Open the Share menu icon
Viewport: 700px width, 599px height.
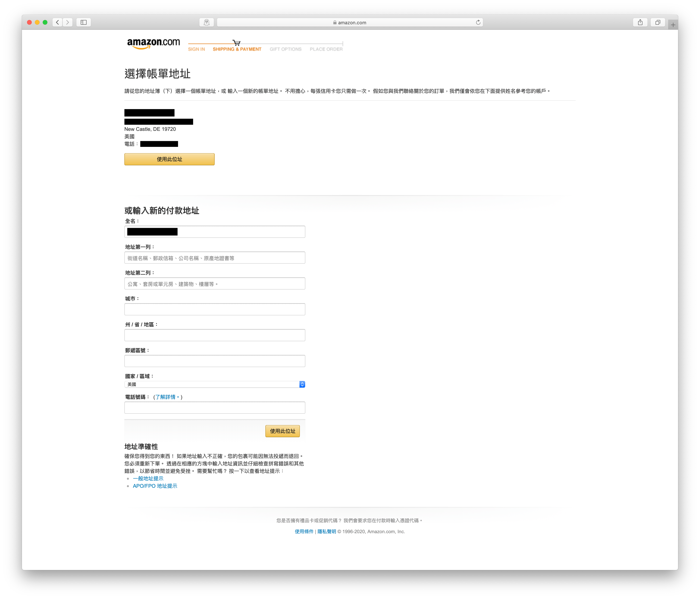(x=640, y=22)
